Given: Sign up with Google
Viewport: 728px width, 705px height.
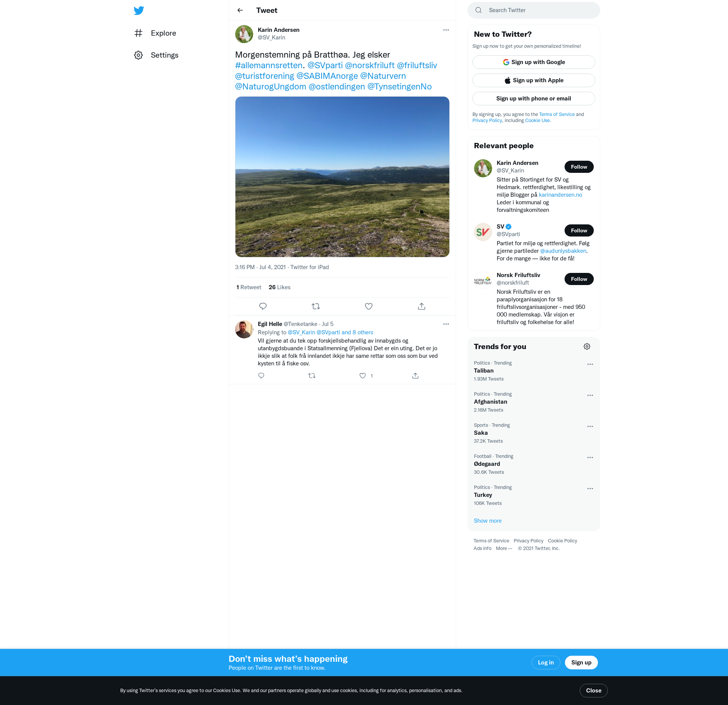Looking at the screenshot, I should (x=534, y=62).
